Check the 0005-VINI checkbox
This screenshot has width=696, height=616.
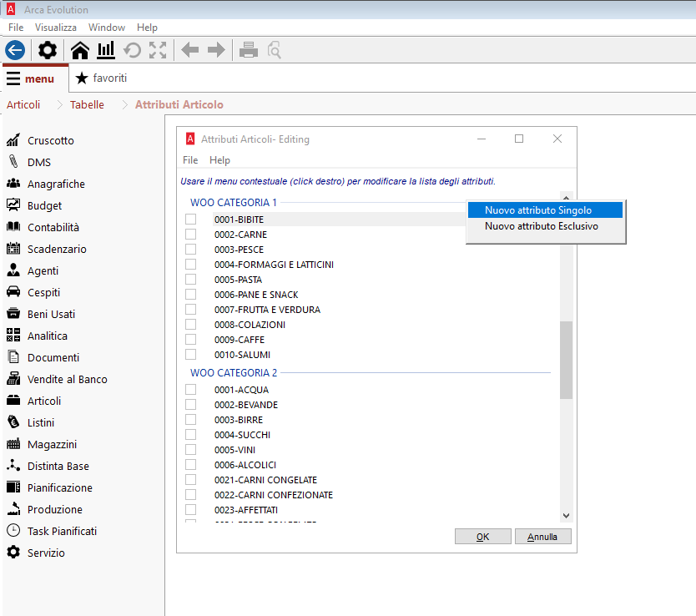(x=191, y=450)
